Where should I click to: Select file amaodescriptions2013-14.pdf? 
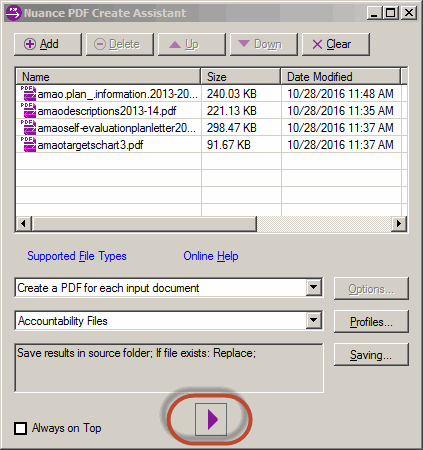107,111
